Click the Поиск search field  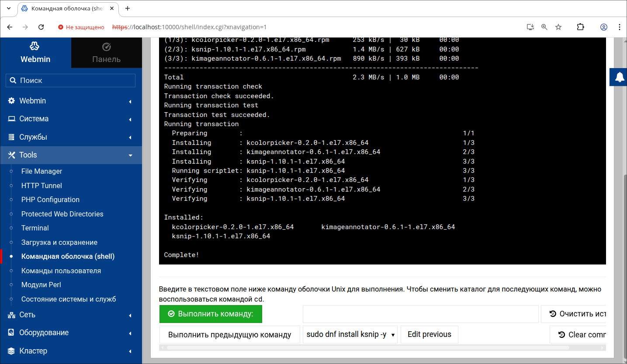[71, 80]
